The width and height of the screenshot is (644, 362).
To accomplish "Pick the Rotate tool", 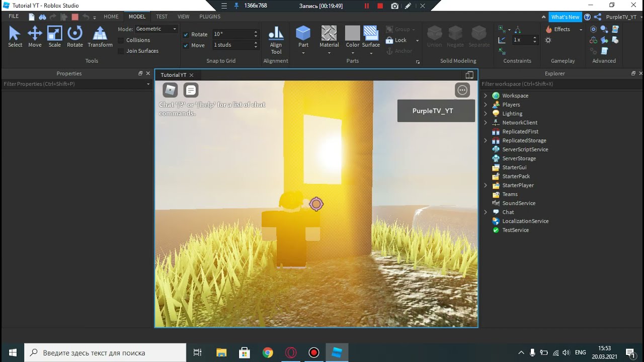I will tap(75, 37).
